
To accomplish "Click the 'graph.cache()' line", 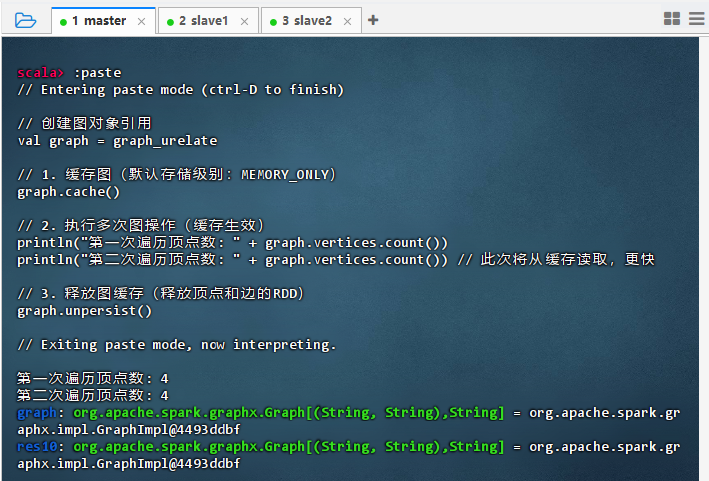I will click(69, 192).
